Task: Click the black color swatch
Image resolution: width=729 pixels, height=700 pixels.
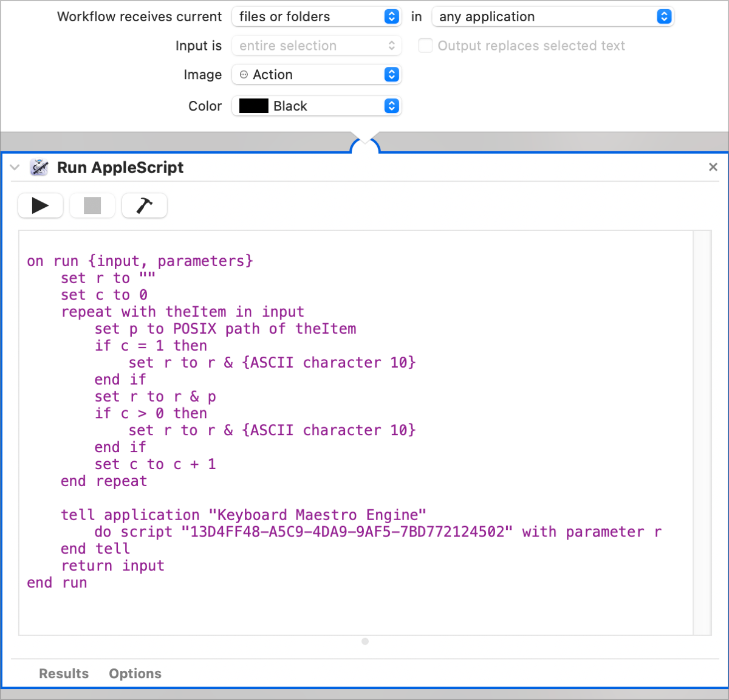Action: point(254,106)
